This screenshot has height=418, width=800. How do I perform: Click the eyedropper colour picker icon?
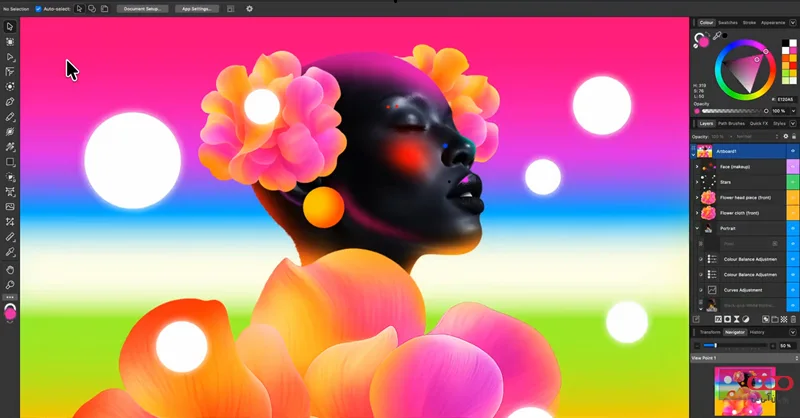point(717,36)
